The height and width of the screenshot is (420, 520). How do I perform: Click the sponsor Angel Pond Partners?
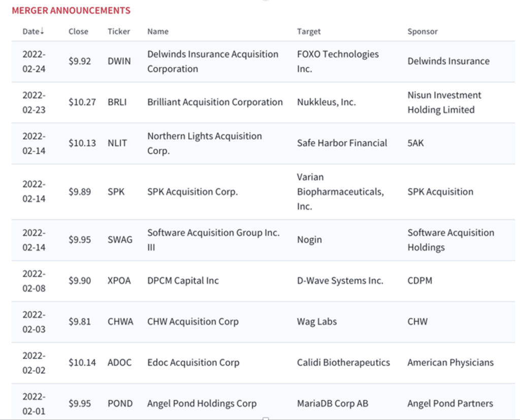[x=450, y=403]
